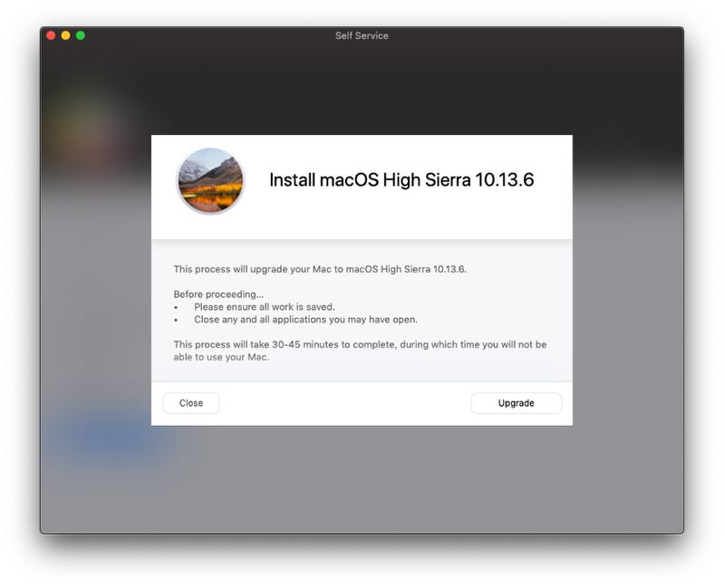Screen dimensions: 725x588
Task: Click the "Self Service" window title
Action: pos(362,35)
